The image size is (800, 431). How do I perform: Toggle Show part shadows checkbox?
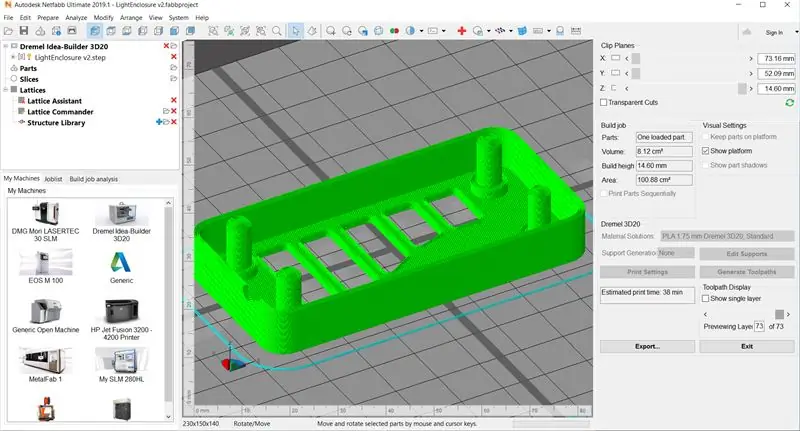point(706,165)
